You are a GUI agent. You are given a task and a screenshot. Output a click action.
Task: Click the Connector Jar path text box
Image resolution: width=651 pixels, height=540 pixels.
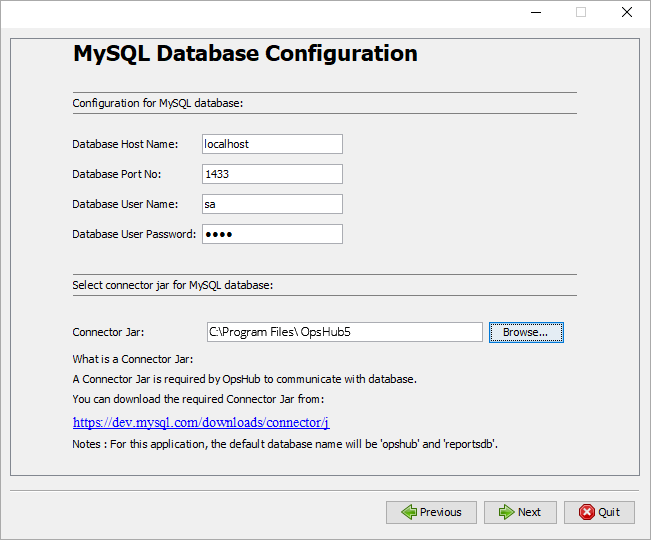pyautogui.click(x=343, y=332)
